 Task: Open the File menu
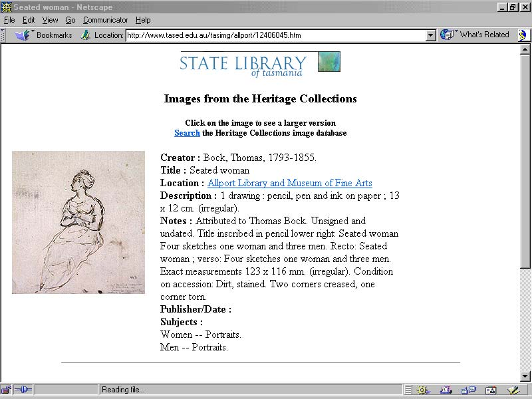click(9, 20)
